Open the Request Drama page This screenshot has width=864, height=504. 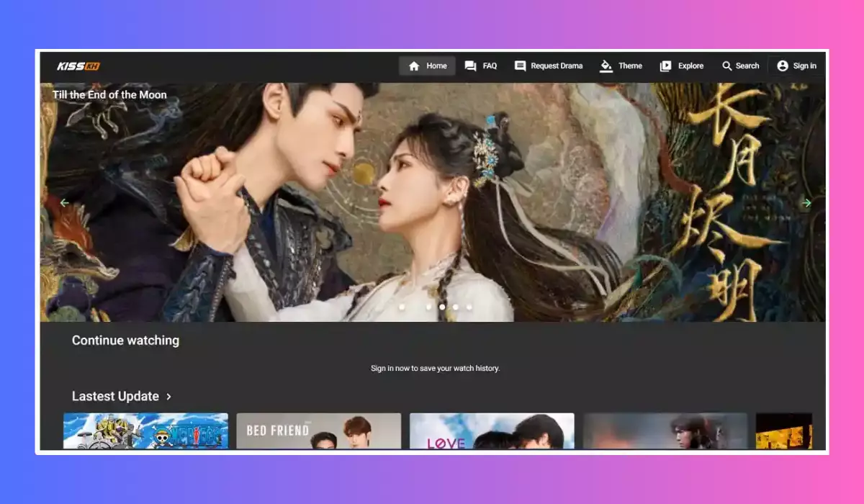pos(549,66)
